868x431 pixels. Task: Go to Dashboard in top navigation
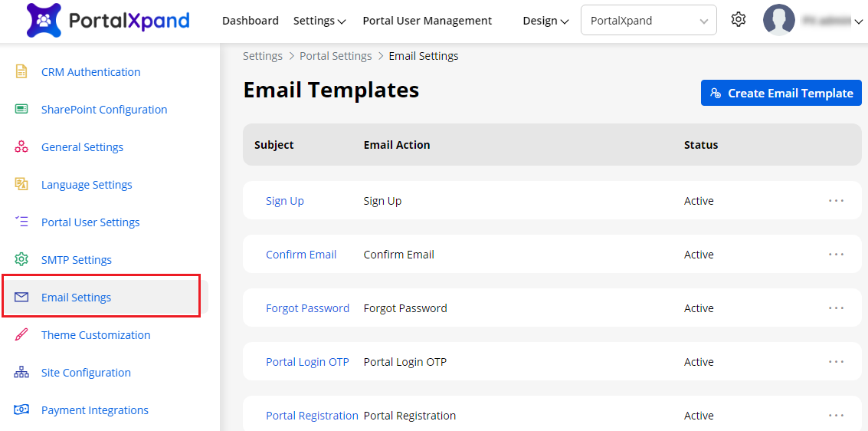(251, 21)
